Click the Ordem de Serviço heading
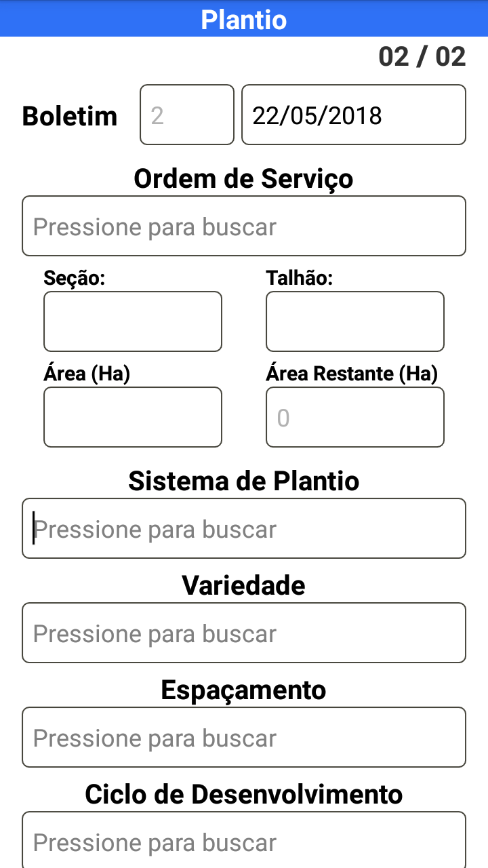Screen dimensions: 488x868 coord(243,179)
